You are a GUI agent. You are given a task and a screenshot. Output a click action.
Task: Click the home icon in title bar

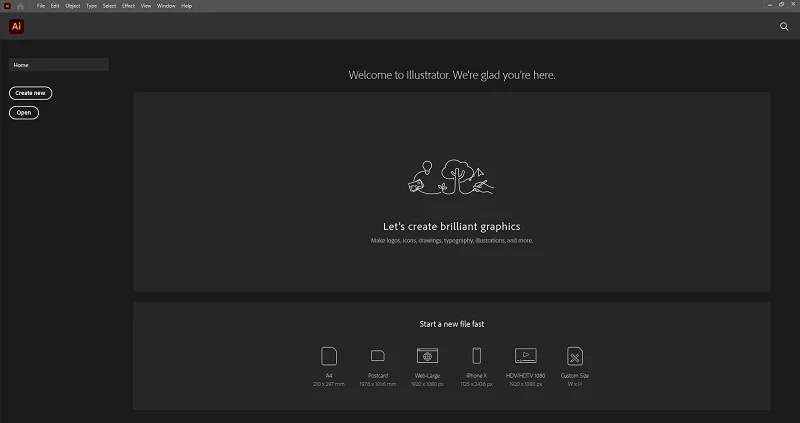[x=20, y=6]
